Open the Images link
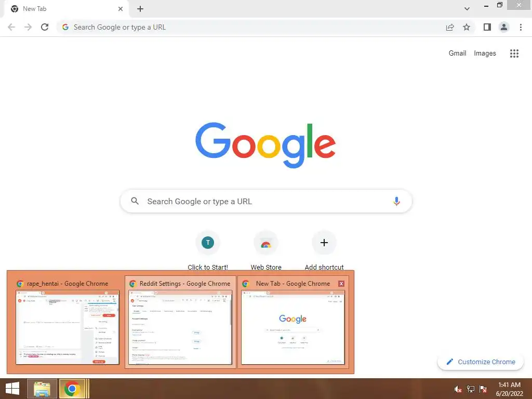The height and width of the screenshot is (399, 532). [485, 54]
